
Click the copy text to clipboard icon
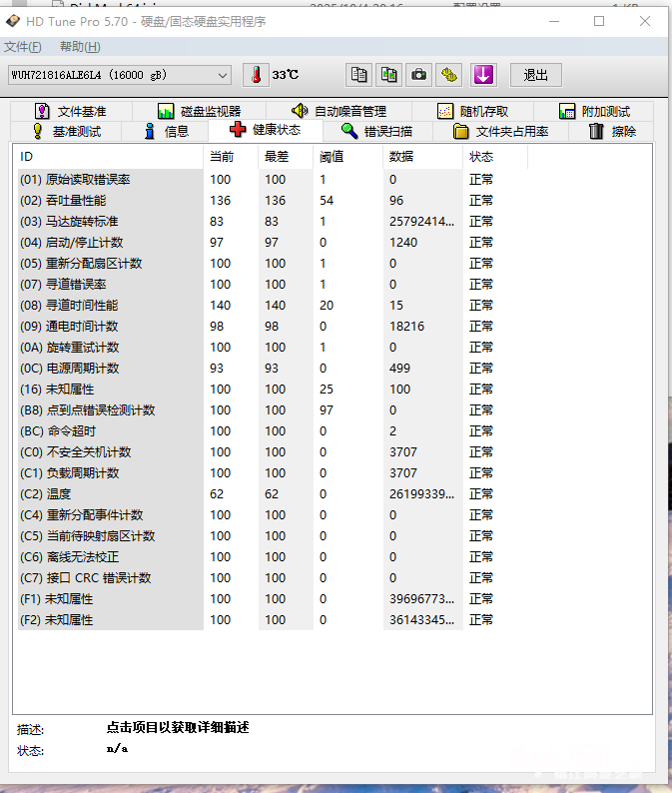click(358, 75)
